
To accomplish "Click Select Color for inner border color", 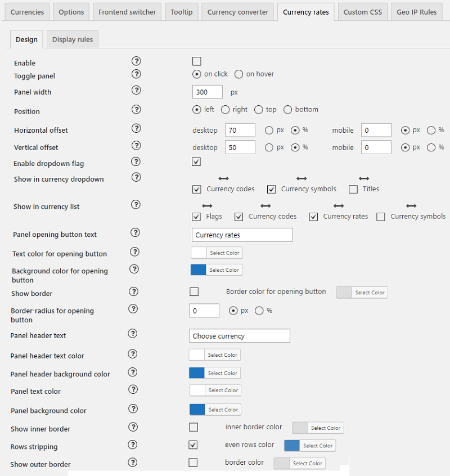I will [x=326, y=428].
